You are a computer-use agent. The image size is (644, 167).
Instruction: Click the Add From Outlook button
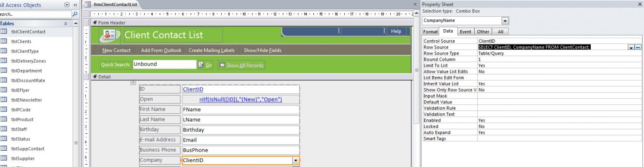coord(161,50)
